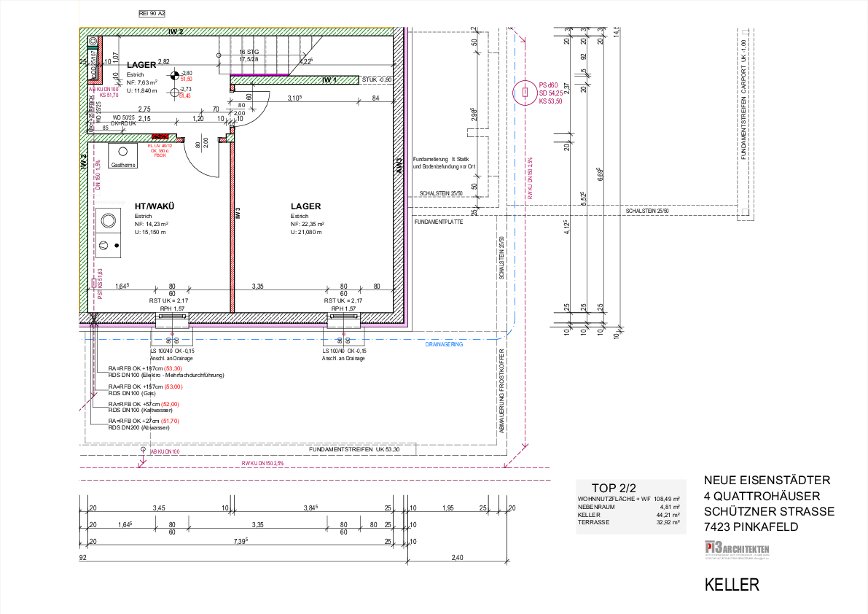Click the 'PS d60' text
The width and height of the screenshot is (868, 614).
click(x=549, y=85)
